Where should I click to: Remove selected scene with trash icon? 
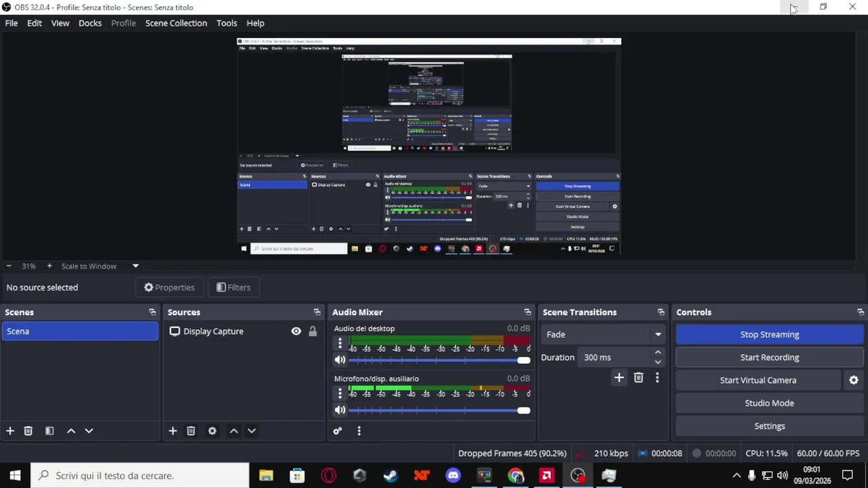coord(28,430)
